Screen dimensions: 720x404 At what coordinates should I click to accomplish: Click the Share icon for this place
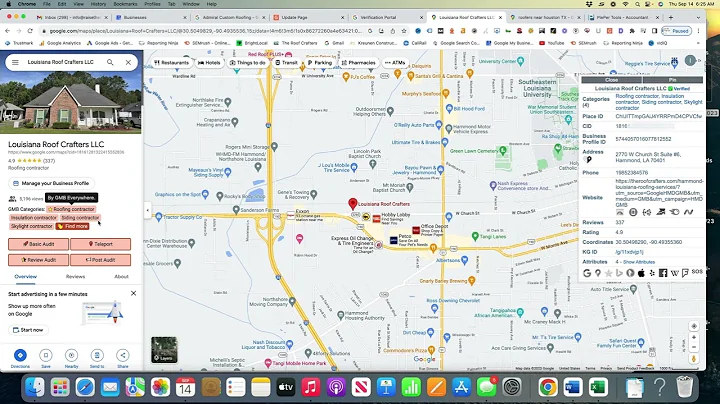[x=123, y=355]
